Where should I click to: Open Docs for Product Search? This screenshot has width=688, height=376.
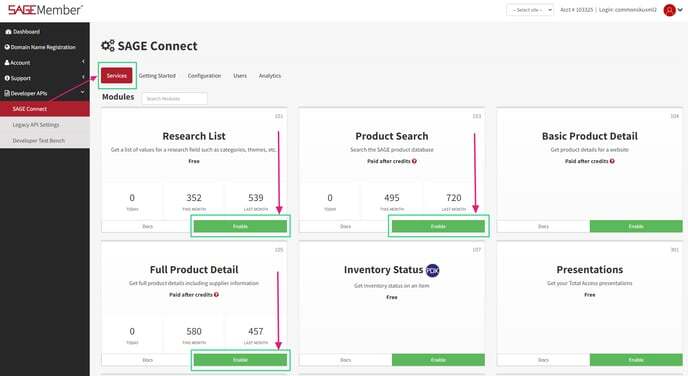click(346, 226)
